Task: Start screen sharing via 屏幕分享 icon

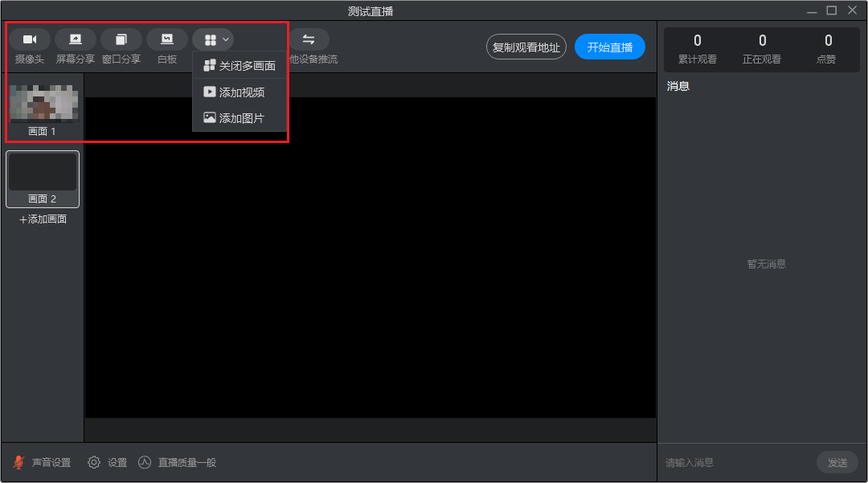Action: pyautogui.click(x=76, y=39)
